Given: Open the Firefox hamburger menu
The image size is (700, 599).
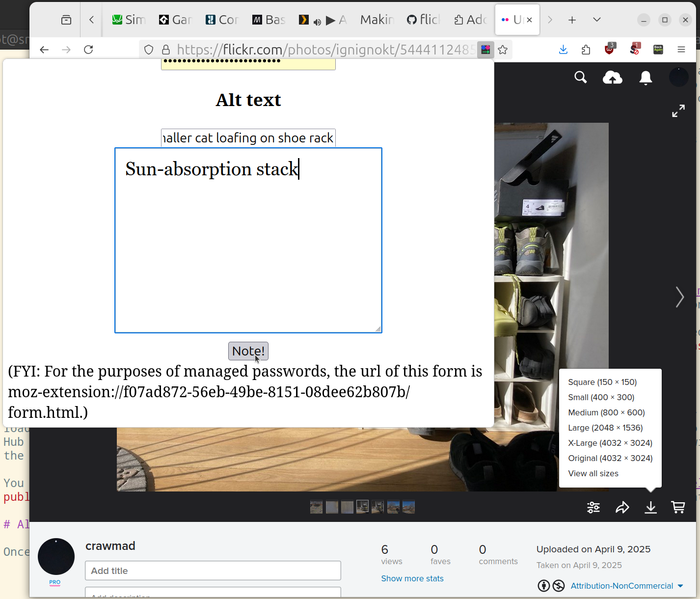Looking at the screenshot, I should coord(681,50).
